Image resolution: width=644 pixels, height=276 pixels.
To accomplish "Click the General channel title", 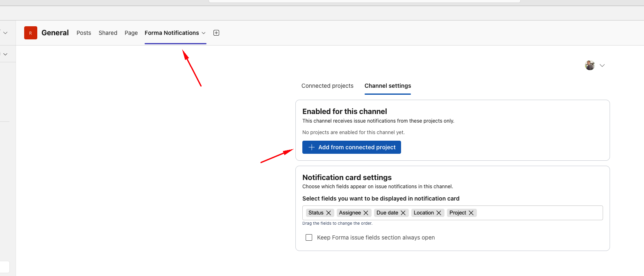I will pos(55,33).
